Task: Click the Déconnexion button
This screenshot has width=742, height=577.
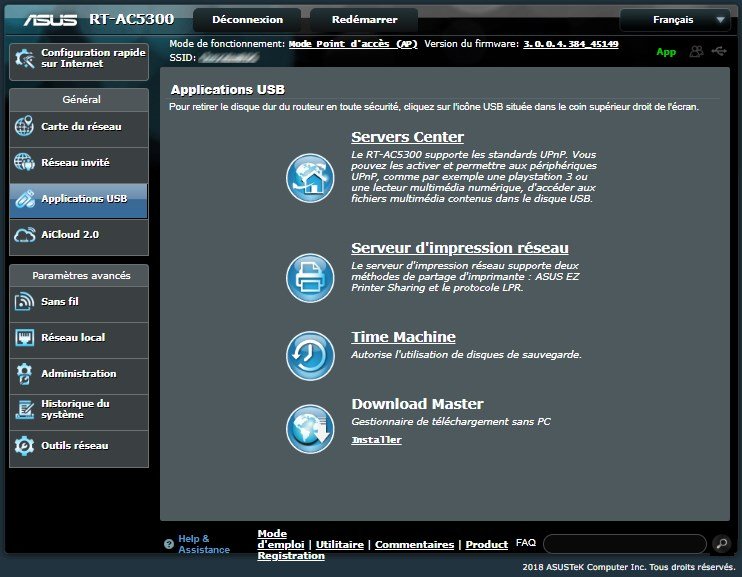Action: click(x=247, y=20)
